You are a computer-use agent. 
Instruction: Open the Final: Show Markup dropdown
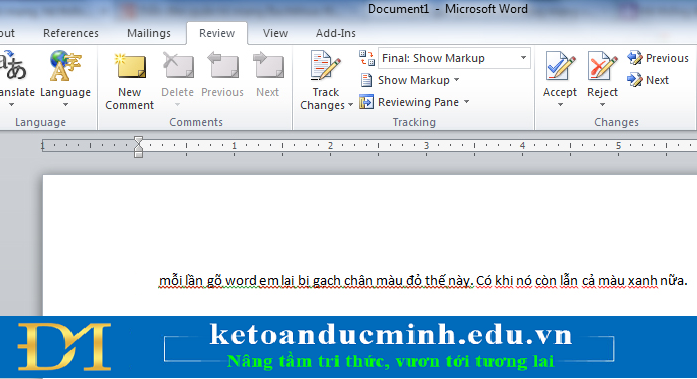point(523,58)
